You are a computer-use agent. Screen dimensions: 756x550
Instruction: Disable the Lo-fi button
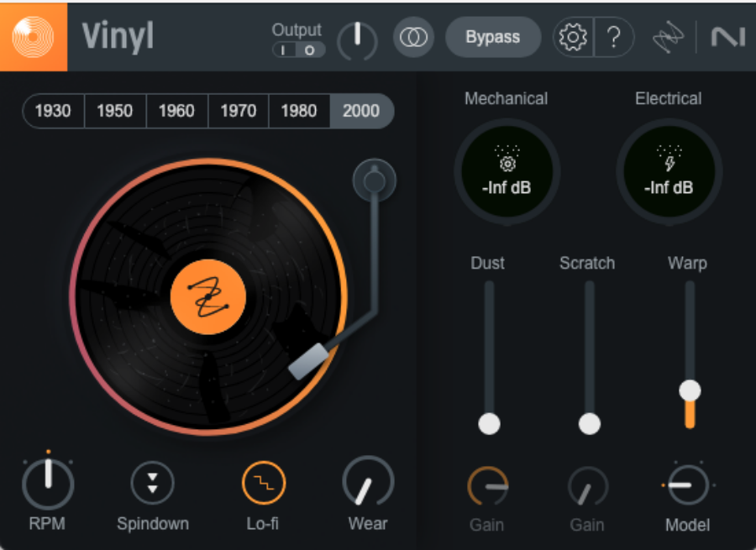click(x=263, y=483)
